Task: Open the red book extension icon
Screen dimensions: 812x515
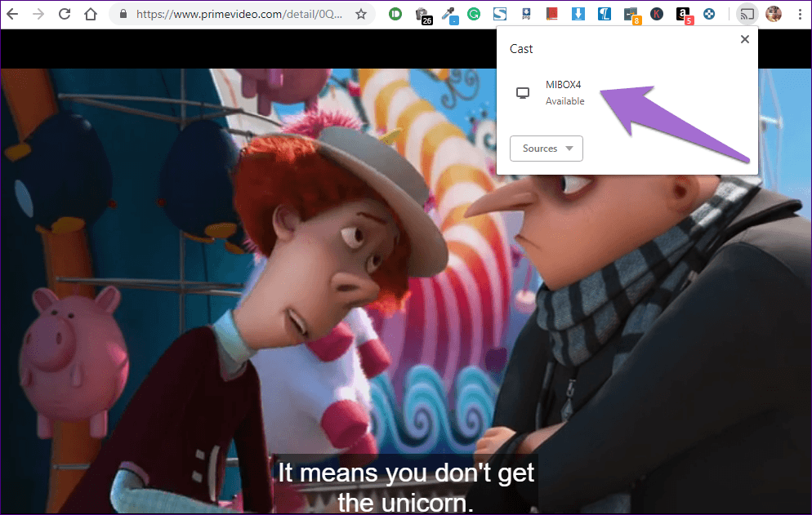Action: coord(552,14)
